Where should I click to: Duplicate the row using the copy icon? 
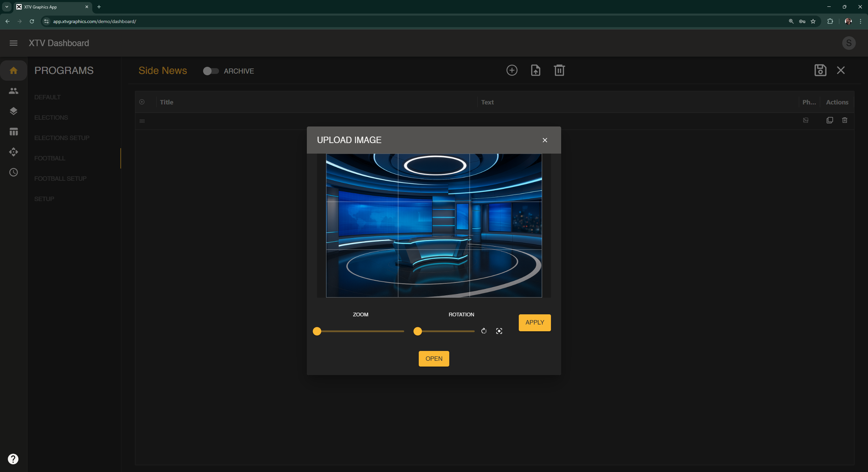click(x=829, y=120)
